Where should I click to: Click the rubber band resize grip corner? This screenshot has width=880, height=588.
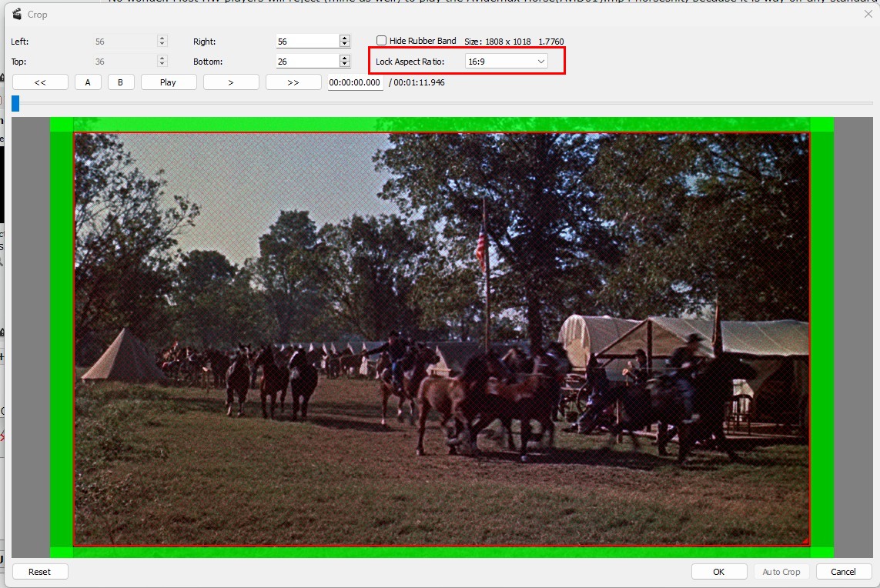point(805,541)
